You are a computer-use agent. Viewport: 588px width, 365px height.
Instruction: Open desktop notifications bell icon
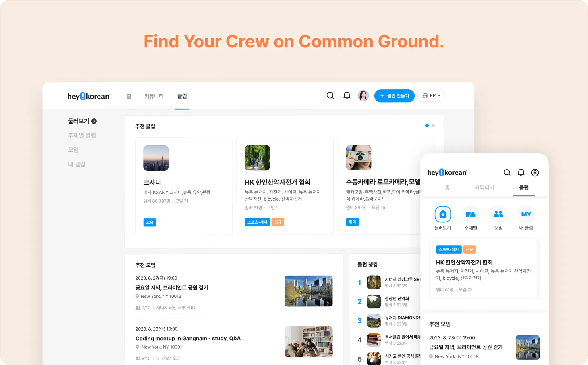point(347,96)
